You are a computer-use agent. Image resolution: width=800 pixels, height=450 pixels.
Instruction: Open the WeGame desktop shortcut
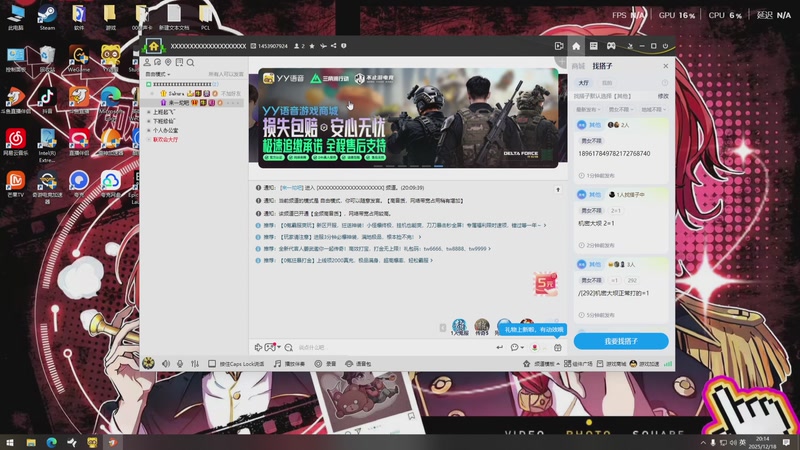click(x=79, y=58)
